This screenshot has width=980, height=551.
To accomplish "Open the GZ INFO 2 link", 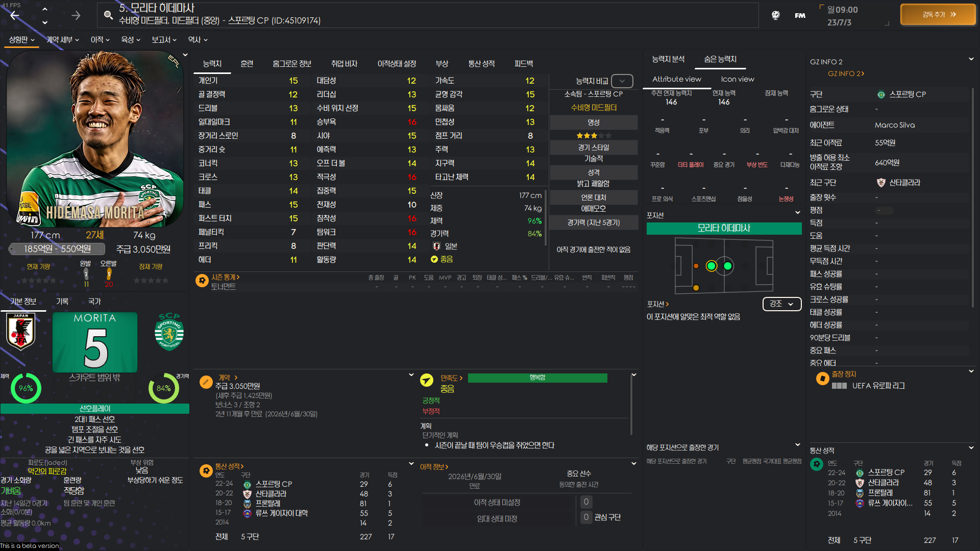I will 845,74.
